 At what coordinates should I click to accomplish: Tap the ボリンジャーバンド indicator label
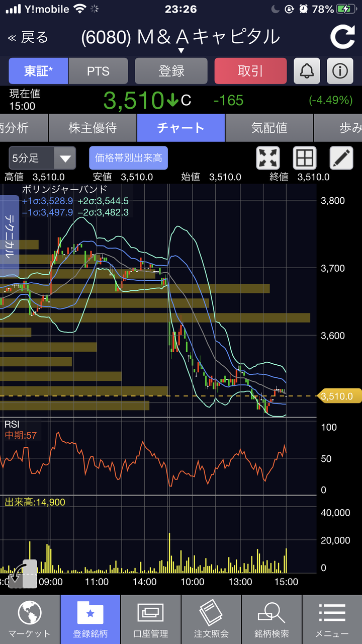(x=65, y=190)
